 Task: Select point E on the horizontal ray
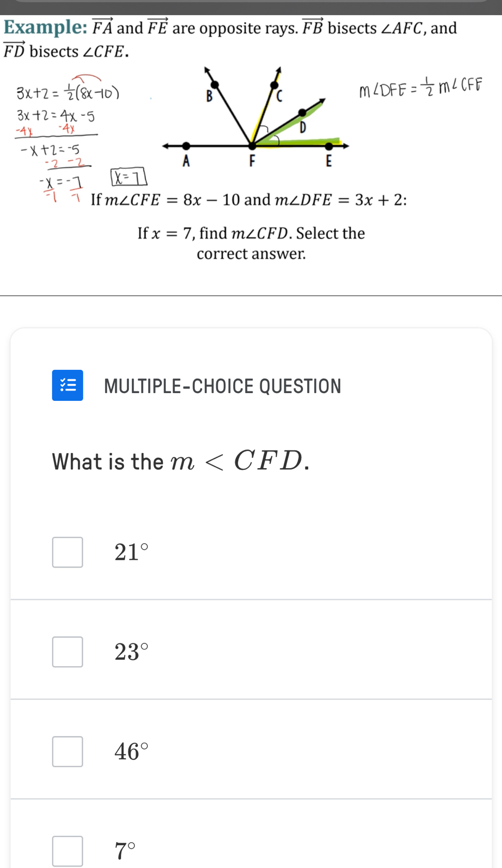[329, 146]
